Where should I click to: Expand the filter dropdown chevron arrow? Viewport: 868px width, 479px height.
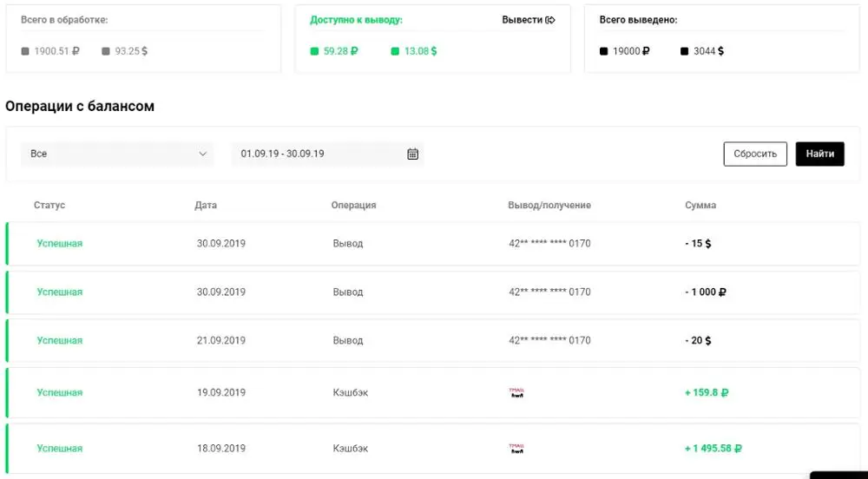click(203, 154)
